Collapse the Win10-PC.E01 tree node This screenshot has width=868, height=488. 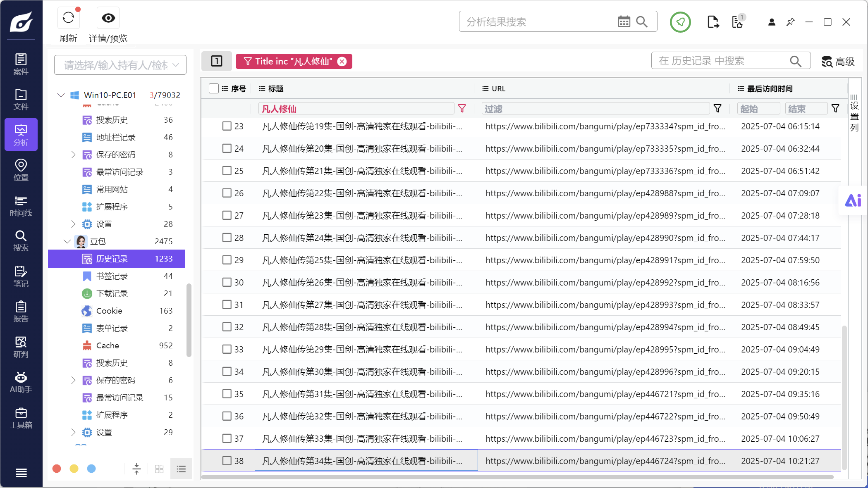tap(61, 95)
